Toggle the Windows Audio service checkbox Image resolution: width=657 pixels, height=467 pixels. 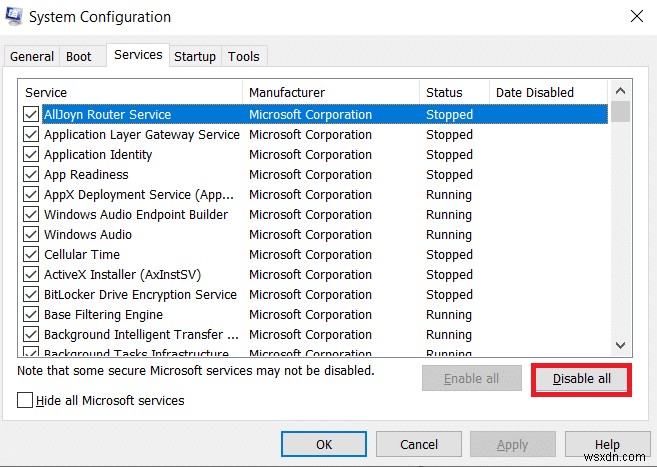pyautogui.click(x=31, y=235)
